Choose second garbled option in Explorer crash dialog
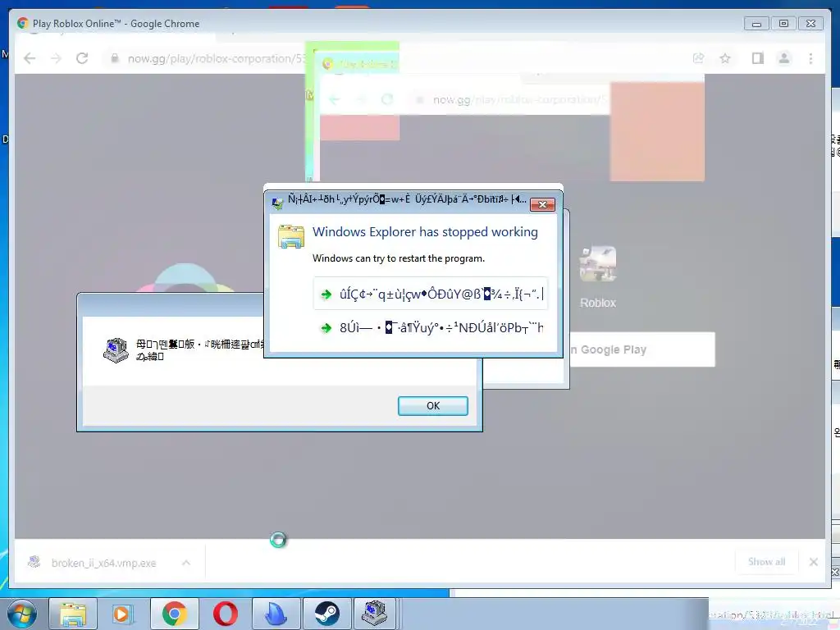 pyautogui.click(x=430, y=327)
